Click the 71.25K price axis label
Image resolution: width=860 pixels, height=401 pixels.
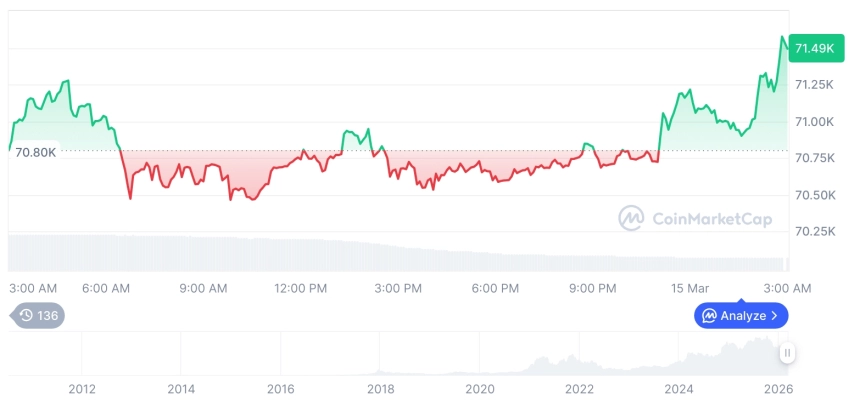point(814,85)
